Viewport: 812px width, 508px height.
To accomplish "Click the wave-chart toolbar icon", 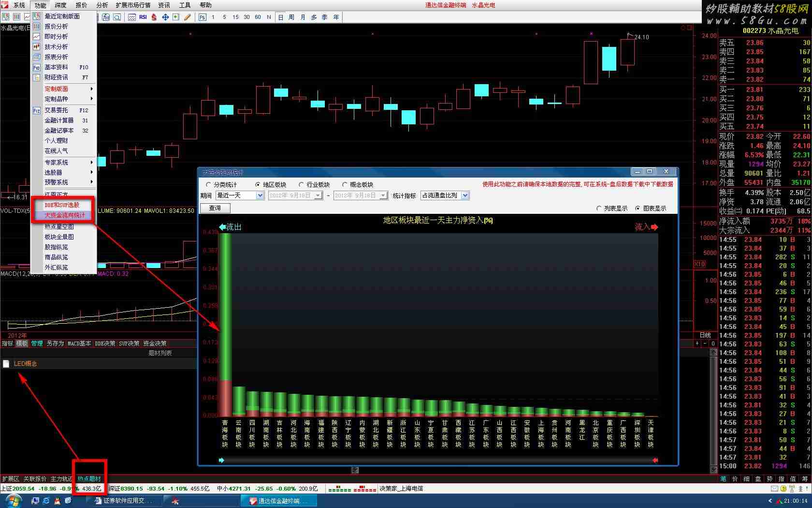I will pos(131,17).
